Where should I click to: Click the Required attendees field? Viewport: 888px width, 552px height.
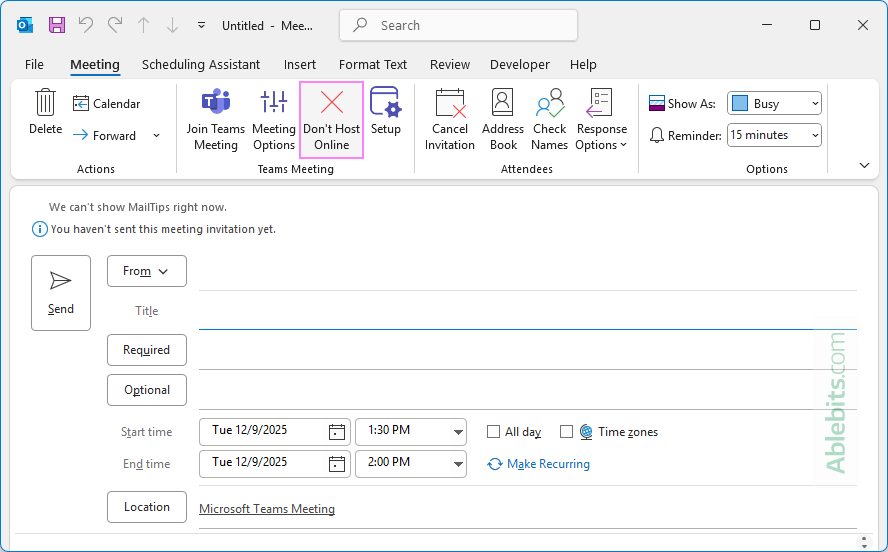point(528,351)
